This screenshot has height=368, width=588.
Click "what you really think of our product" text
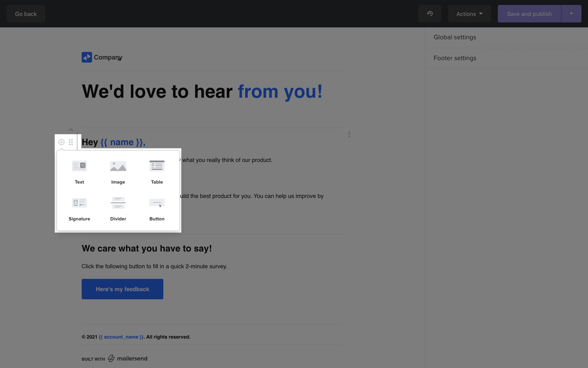227,160
